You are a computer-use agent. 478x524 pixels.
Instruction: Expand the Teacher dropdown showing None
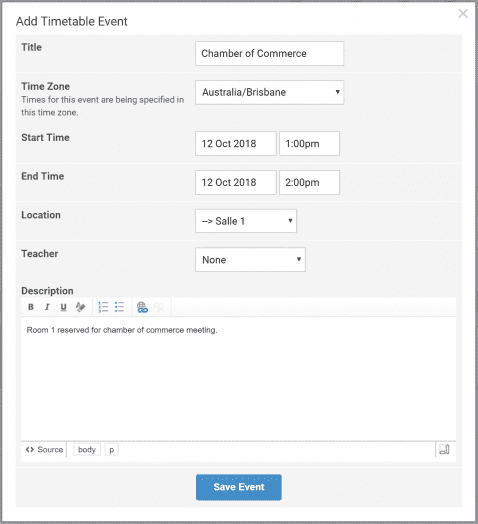250,260
